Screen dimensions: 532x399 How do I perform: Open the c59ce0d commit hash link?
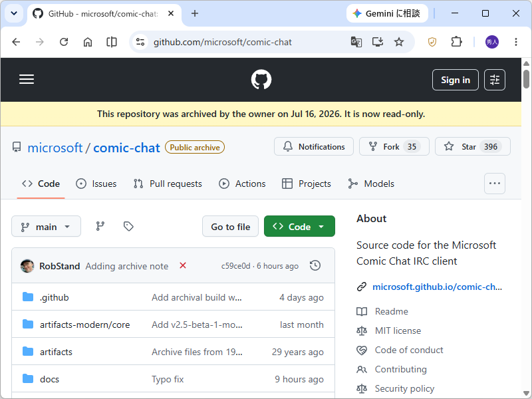coord(236,266)
